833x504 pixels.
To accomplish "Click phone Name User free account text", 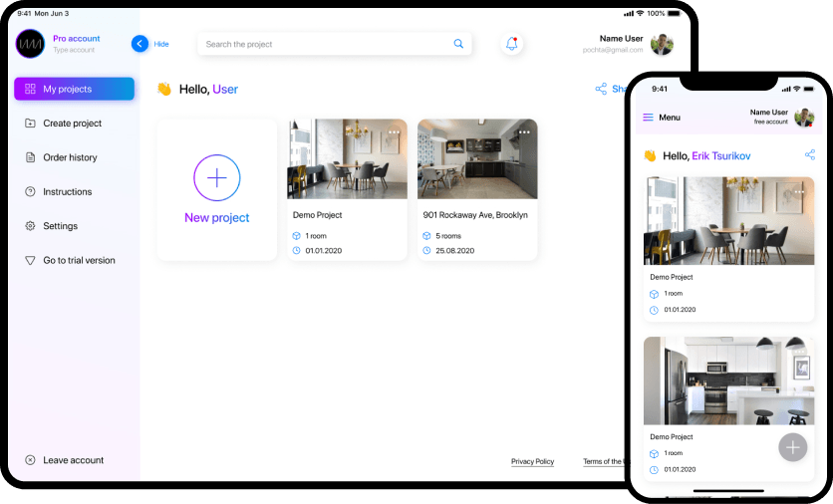I will [x=768, y=117].
